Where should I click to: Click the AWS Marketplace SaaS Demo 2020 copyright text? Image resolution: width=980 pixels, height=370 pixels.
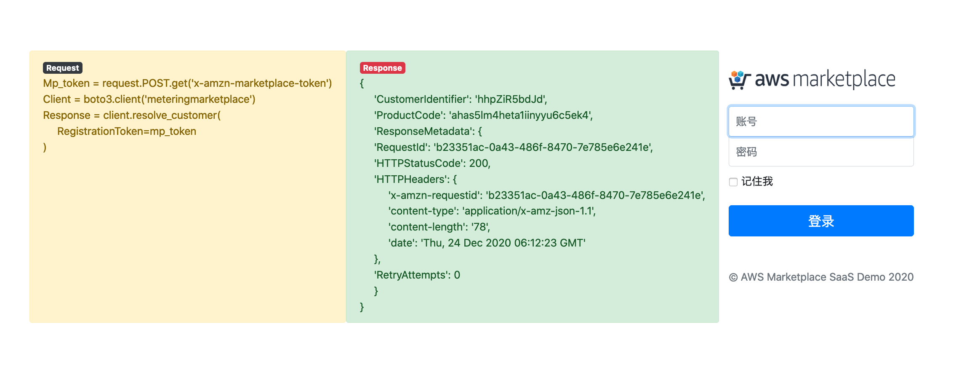point(821,277)
